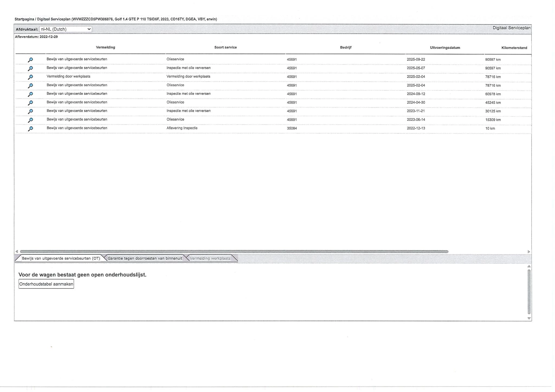The width and height of the screenshot is (555, 392).
Task: Sort by Uitvoeringsdatum column header
Action: (445, 48)
